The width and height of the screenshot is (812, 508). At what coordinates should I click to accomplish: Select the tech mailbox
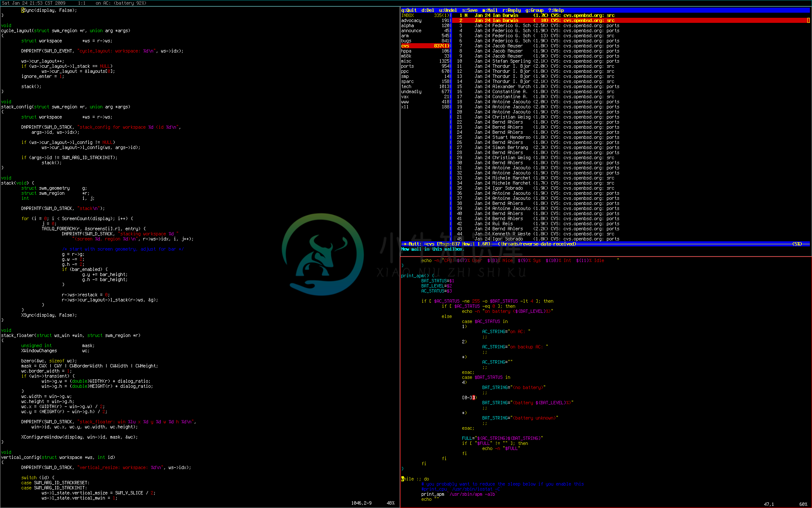point(425,86)
